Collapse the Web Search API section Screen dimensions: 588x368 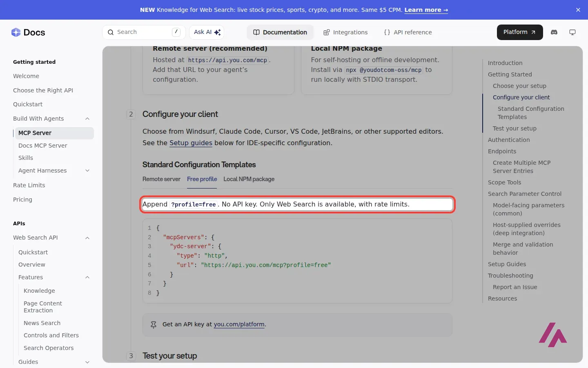(87, 238)
